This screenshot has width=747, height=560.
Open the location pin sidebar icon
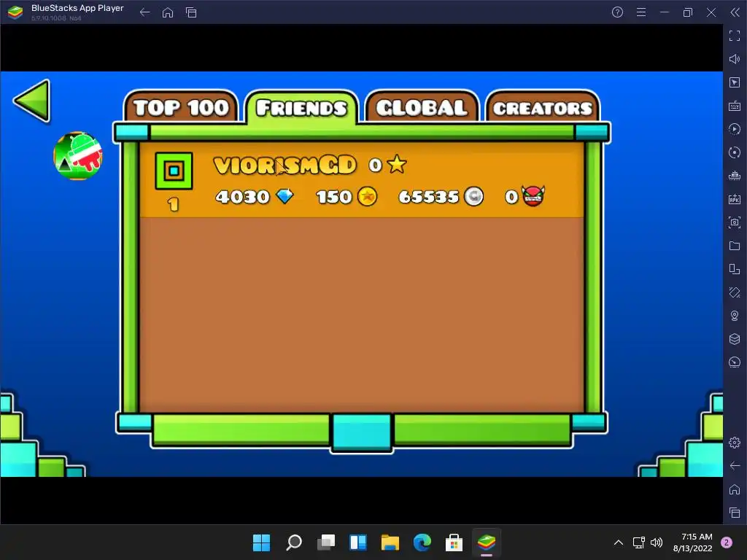735,316
